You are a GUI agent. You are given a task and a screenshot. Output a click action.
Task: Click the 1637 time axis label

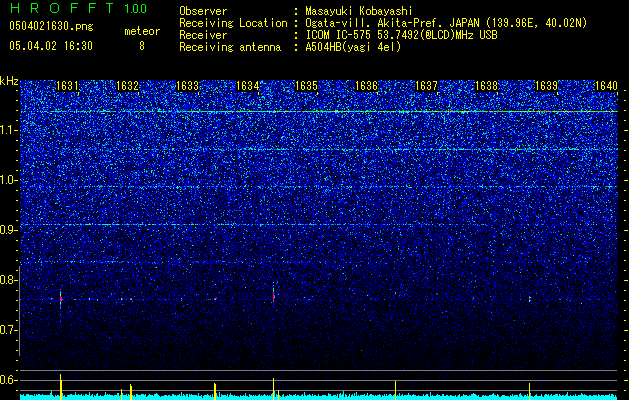(426, 86)
